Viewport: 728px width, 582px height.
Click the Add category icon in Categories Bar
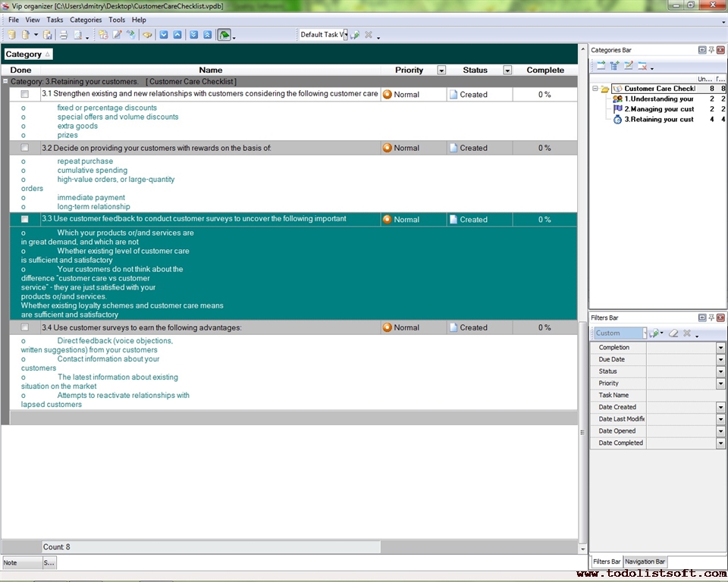pyautogui.click(x=601, y=67)
